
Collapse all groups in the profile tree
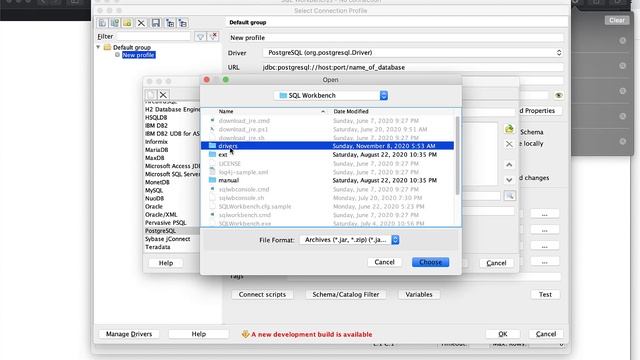coord(183,23)
